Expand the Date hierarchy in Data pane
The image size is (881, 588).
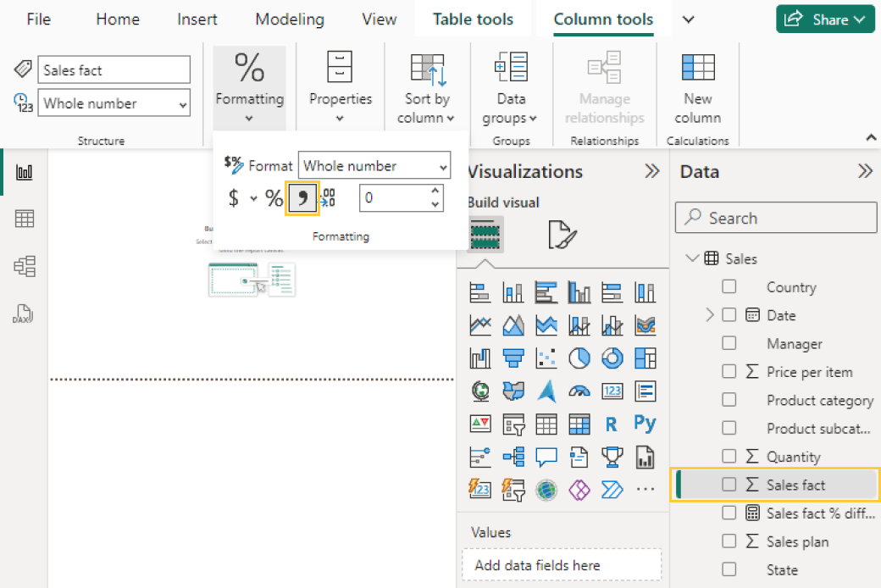point(710,315)
